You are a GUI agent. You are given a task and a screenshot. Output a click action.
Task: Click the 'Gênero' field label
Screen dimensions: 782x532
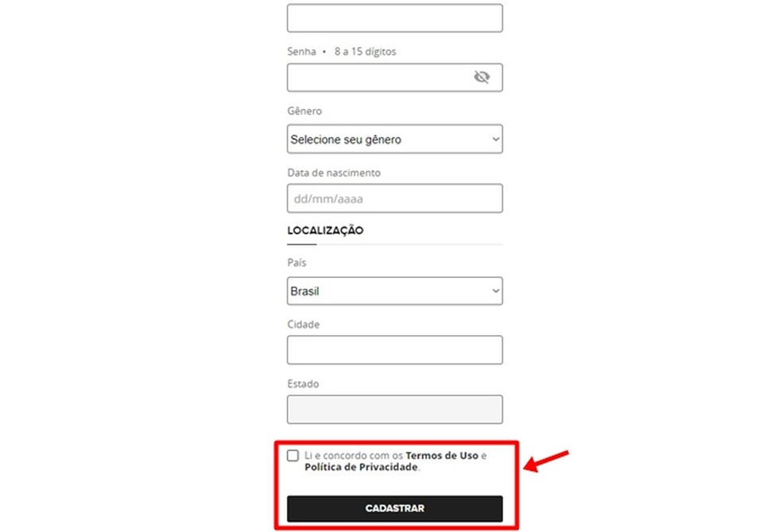pos(304,112)
